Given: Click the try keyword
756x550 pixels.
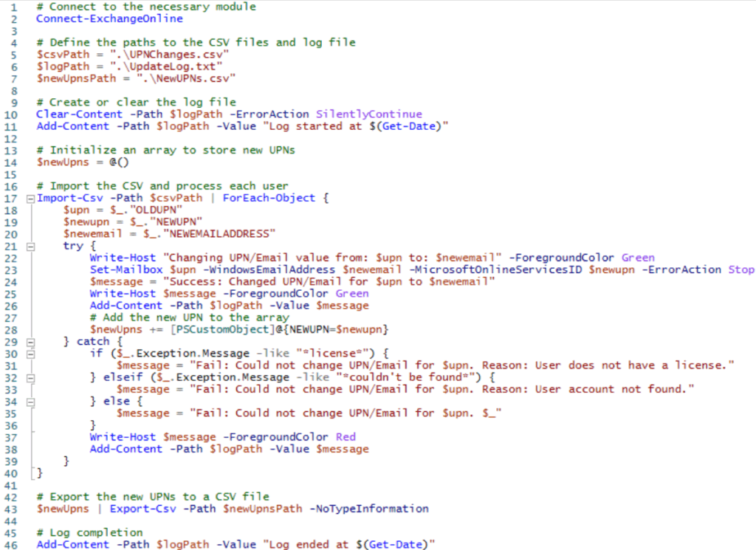Looking at the screenshot, I should pos(73,246).
